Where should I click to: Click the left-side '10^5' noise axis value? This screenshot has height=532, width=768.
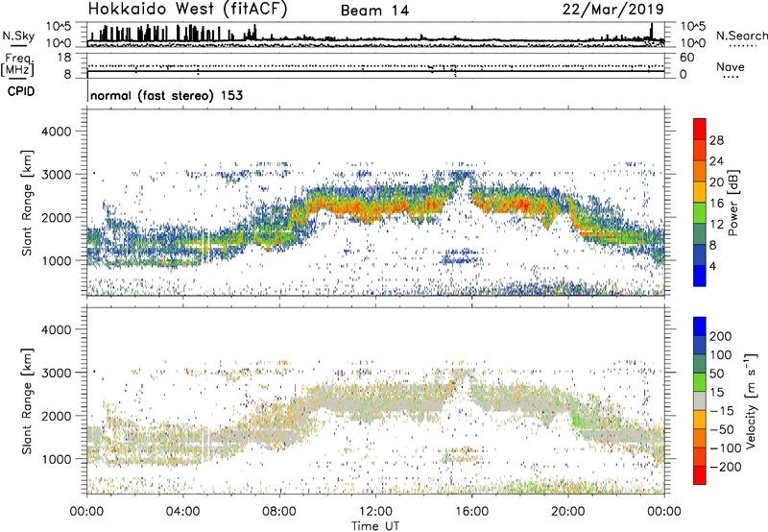tap(60, 26)
